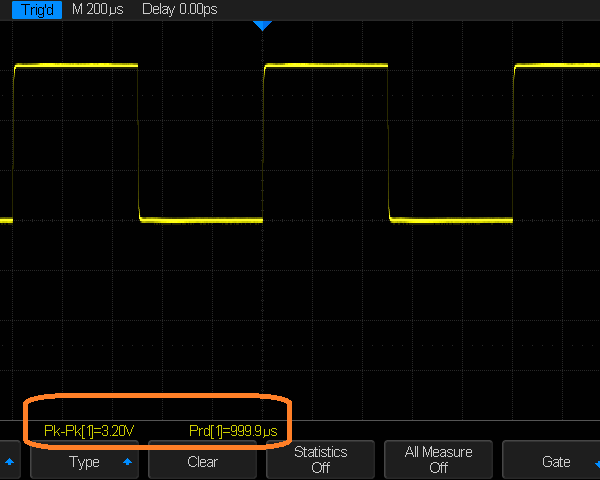Click the first full low segment of the waveform

click(200, 220)
